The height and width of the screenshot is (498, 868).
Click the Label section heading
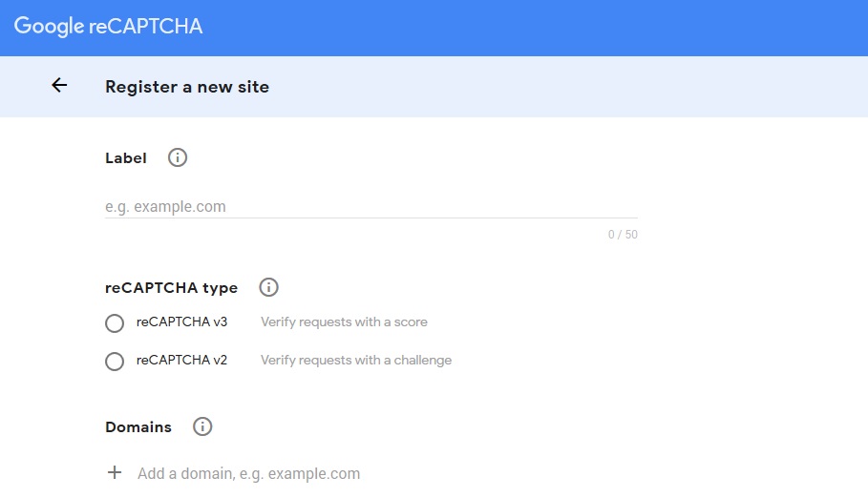[x=126, y=158]
